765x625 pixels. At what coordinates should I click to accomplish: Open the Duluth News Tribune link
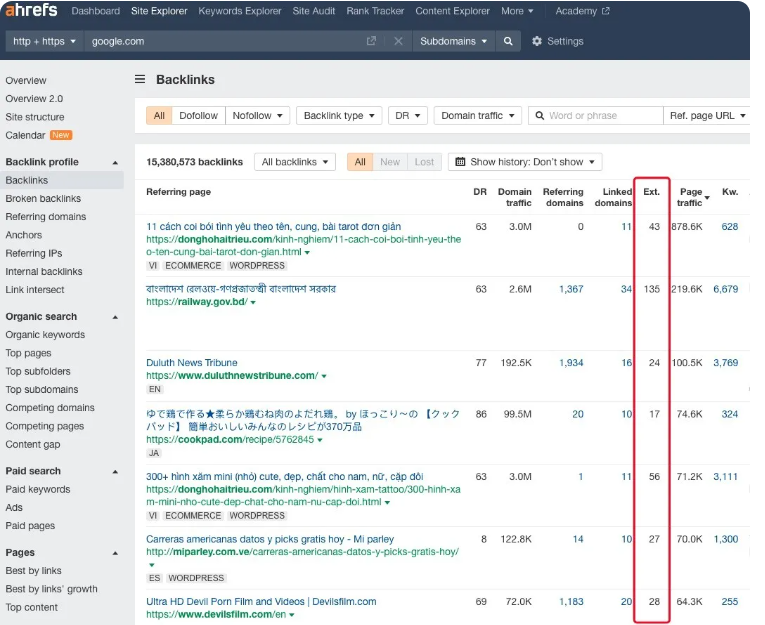192,363
